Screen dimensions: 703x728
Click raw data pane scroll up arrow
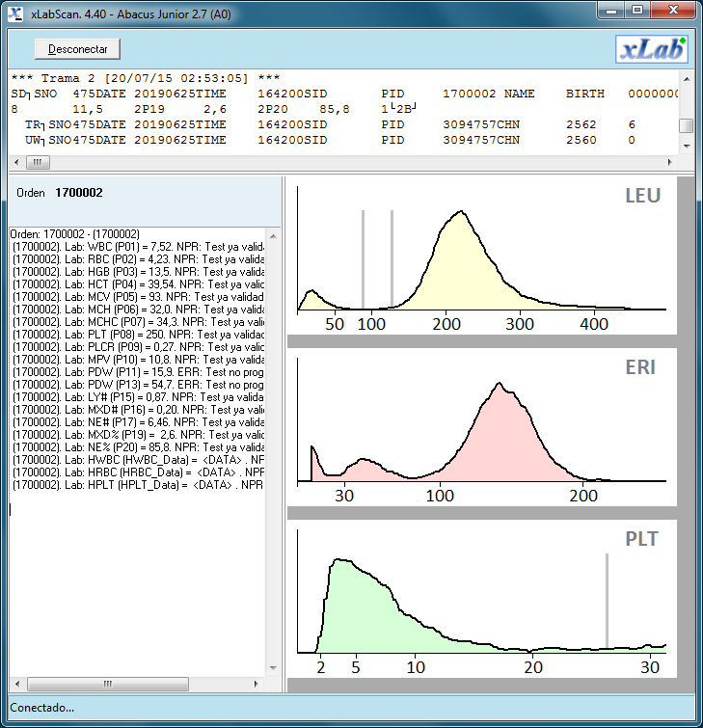(687, 79)
